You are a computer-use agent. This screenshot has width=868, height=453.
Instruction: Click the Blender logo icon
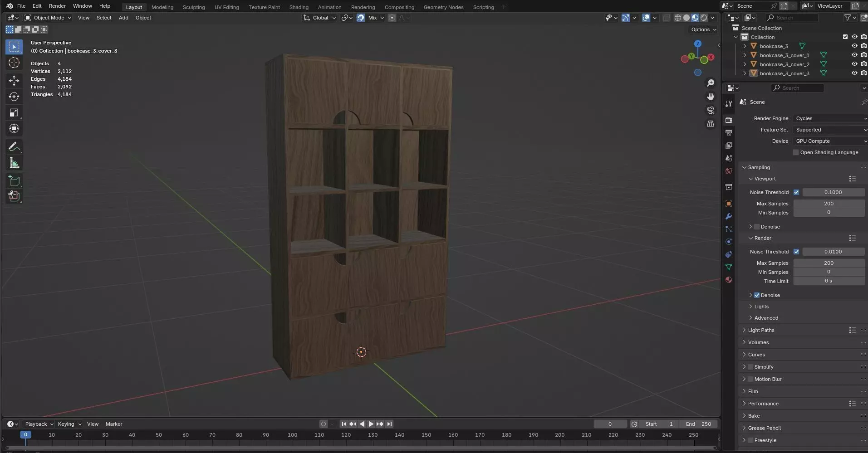tap(9, 6)
